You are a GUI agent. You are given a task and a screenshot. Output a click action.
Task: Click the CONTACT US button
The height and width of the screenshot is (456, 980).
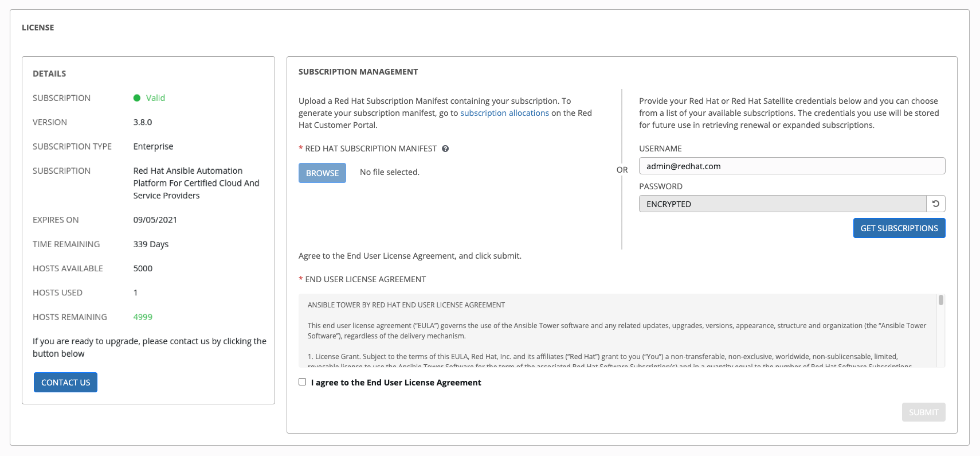tap(65, 382)
